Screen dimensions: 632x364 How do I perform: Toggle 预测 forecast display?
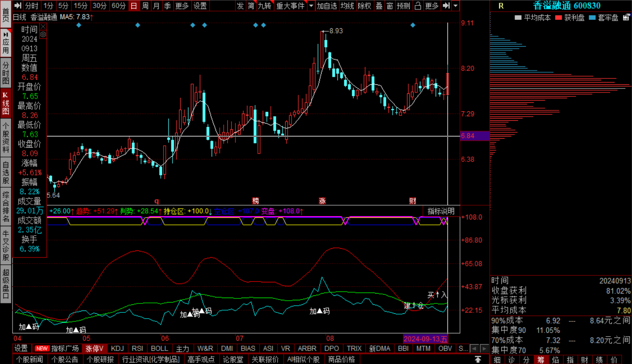tap(403, 6)
